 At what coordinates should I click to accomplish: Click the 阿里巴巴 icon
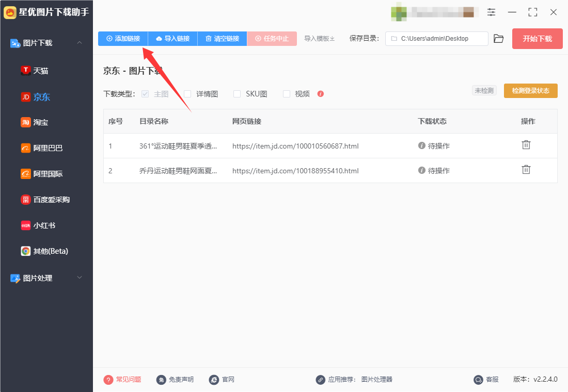25,148
